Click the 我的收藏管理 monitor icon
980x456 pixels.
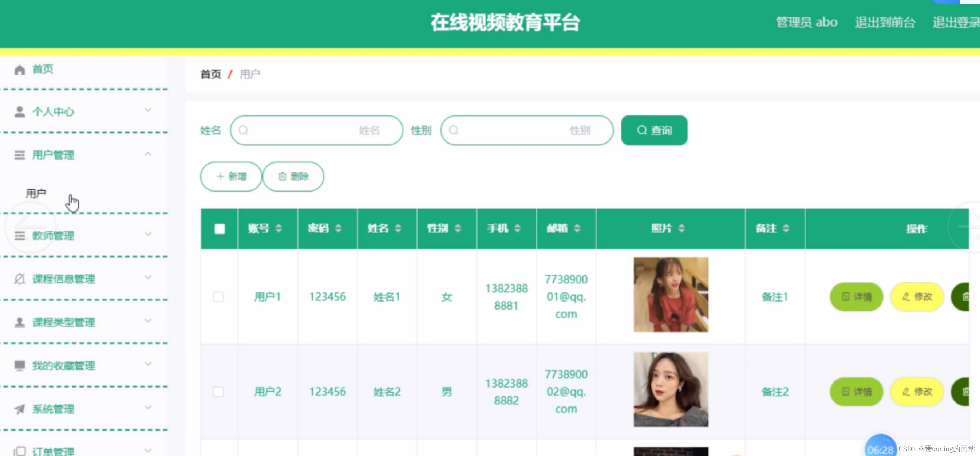click(19, 365)
